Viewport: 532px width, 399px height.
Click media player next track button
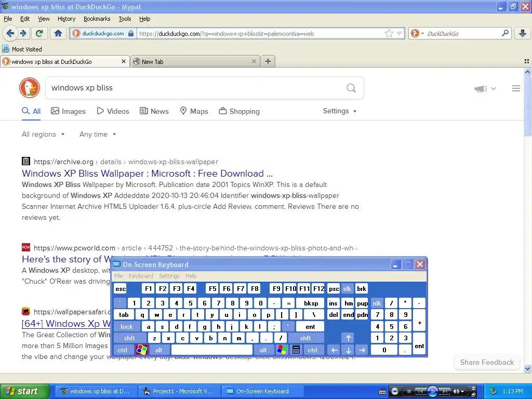[445, 392]
